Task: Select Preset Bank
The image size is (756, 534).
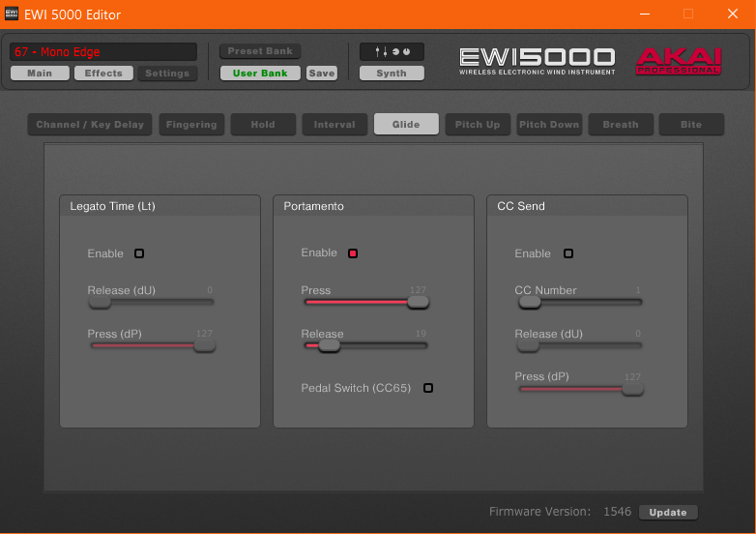Action: click(x=260, y=51)
